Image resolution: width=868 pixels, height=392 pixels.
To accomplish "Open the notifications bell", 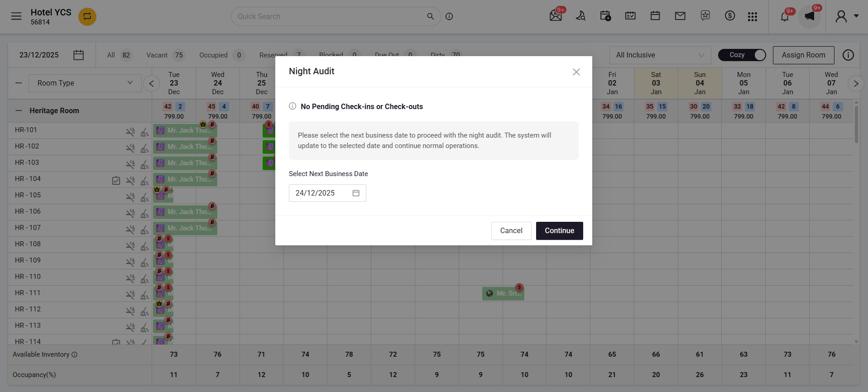I will [x=785, y=17].
